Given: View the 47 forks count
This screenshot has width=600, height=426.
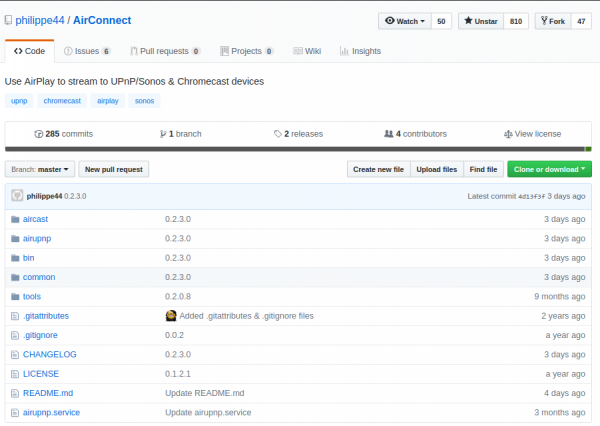Looking at the screenshot, I should (x=581, y=21).
